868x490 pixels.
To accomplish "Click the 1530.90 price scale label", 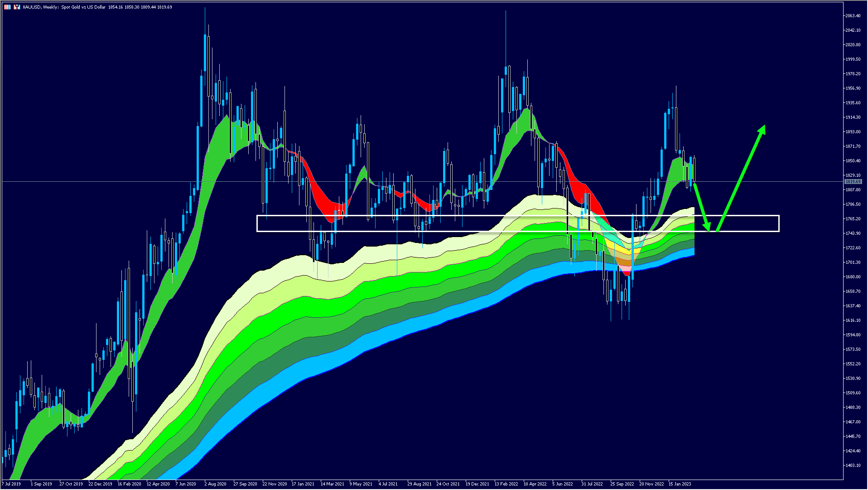I will pyautogui.click(x=853, y=378).
